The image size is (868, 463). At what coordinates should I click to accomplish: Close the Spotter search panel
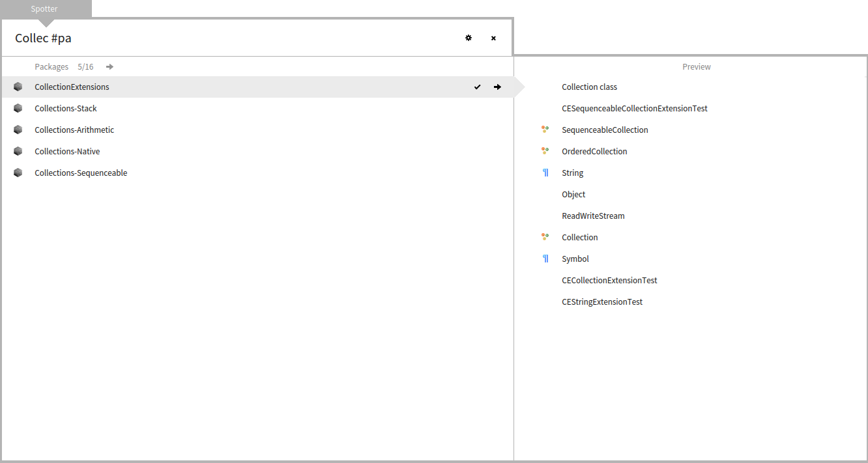click(493, 38)
